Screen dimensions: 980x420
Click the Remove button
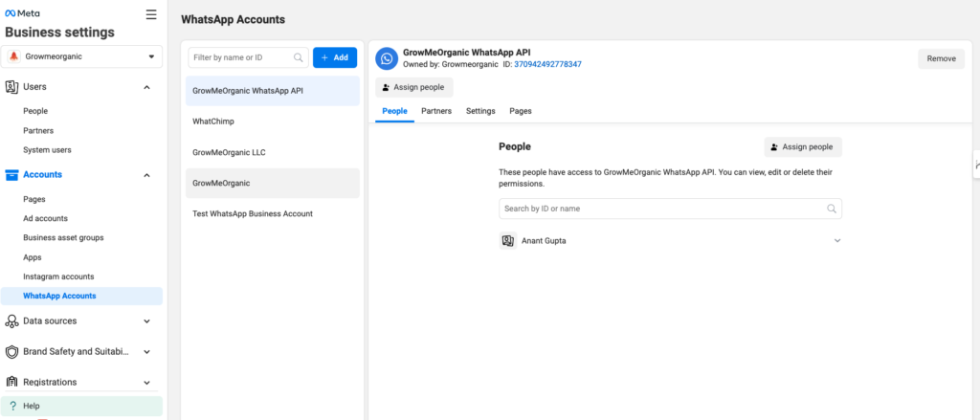(942, 58)
